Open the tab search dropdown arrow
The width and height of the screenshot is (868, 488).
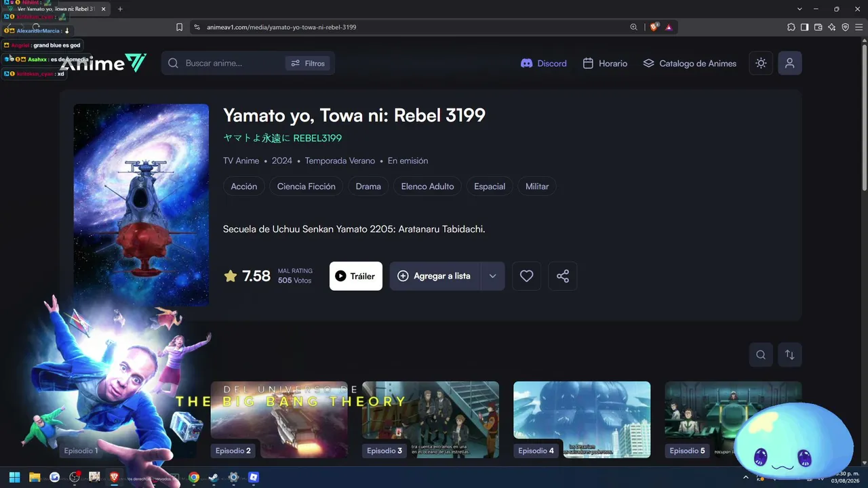801,9
